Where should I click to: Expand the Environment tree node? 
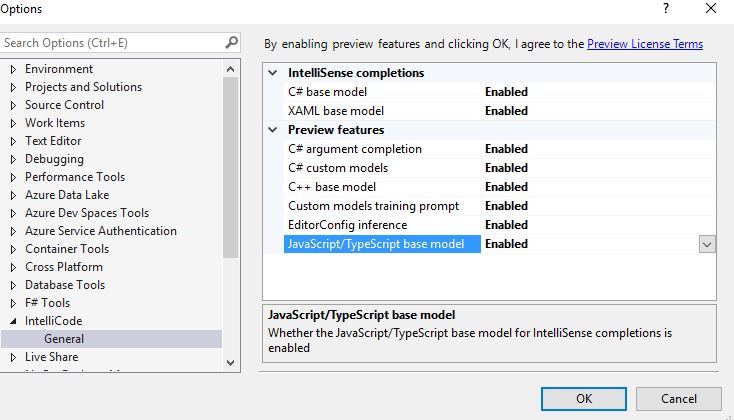click(13, 69)
